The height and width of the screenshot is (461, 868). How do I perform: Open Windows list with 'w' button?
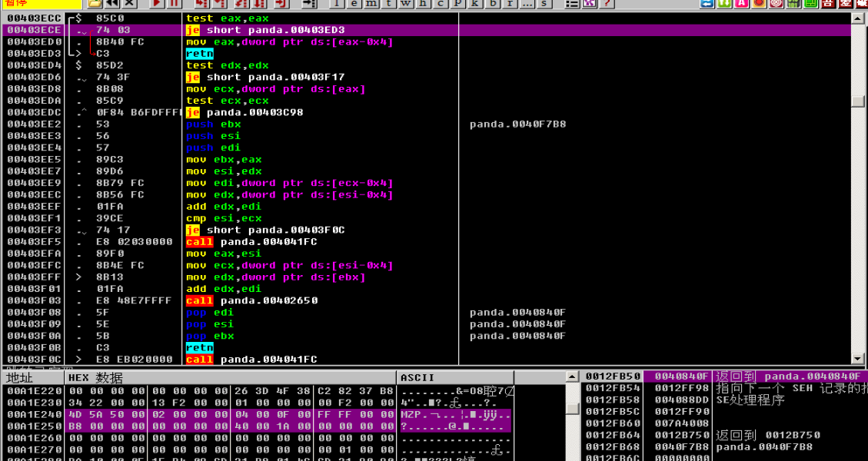pyautogui.click(x=406, y=3)
